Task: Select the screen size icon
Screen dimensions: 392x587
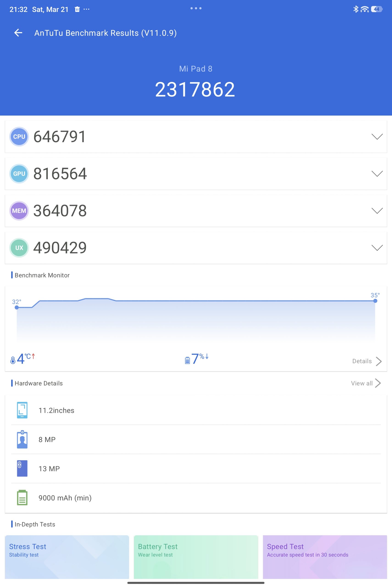Action: (22, 410)
